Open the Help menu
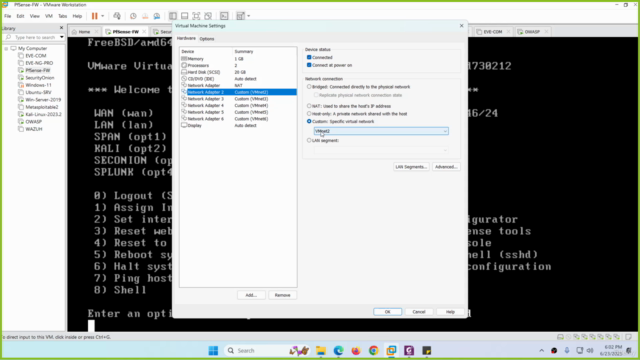This screenshot has width=640, height=360. 77,16
